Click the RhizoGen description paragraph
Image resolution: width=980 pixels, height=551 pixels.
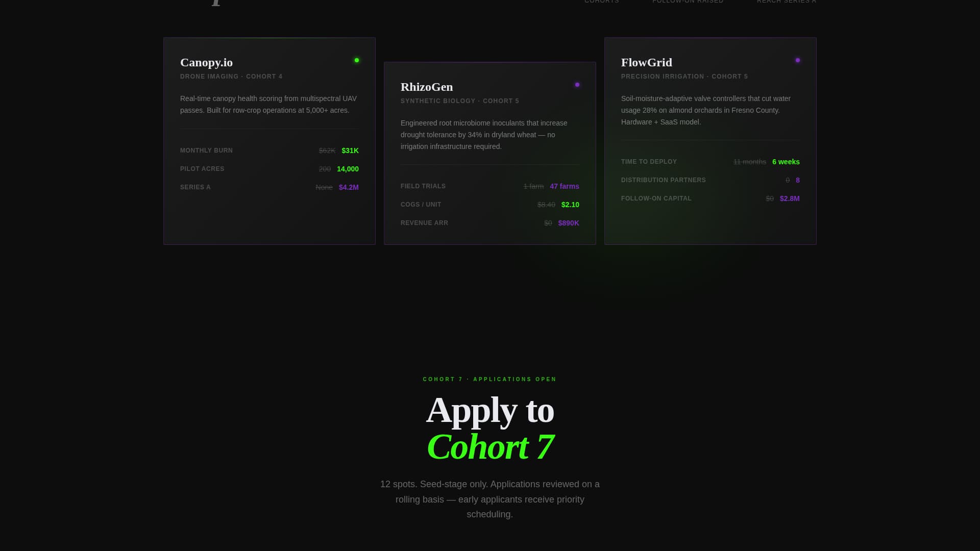click(489, 135)
